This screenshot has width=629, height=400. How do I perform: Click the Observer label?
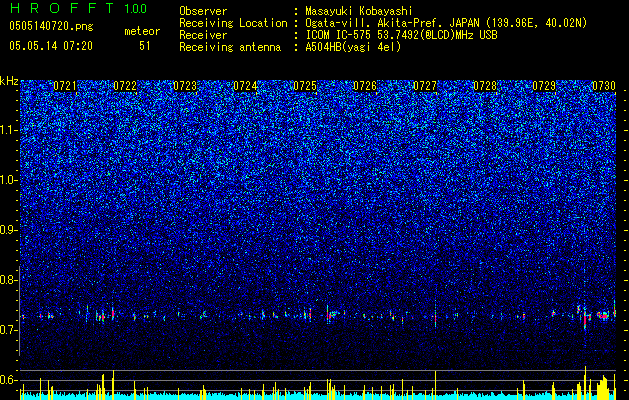[203, 11]
